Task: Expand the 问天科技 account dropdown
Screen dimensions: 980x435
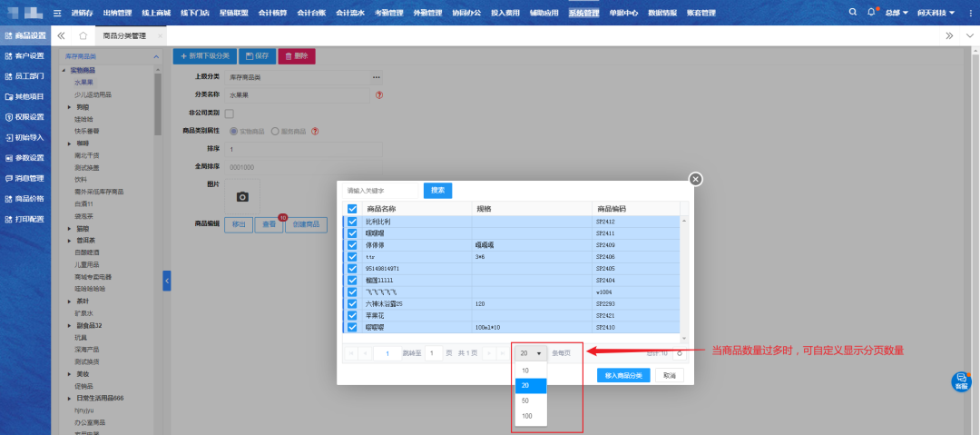Action: click(936, 13)
